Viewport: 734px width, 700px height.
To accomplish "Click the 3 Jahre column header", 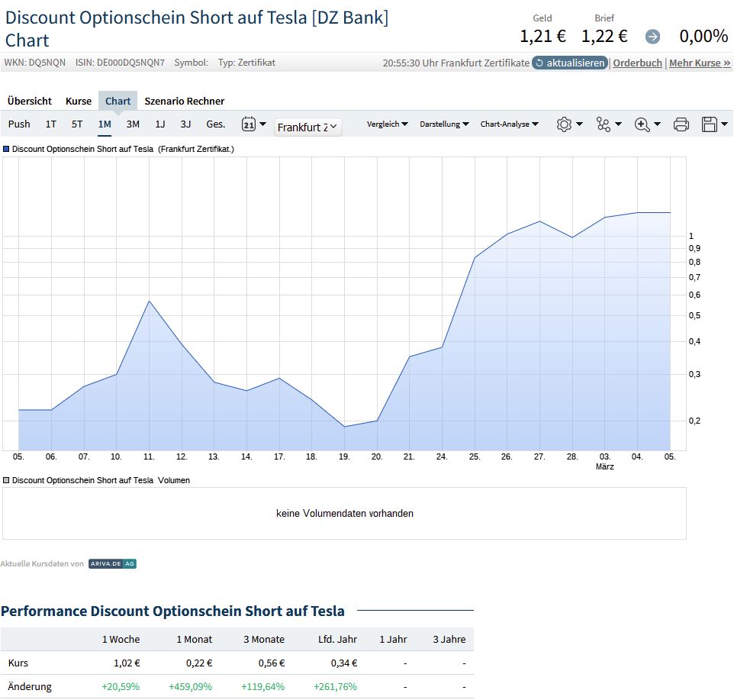I will 449,640.
